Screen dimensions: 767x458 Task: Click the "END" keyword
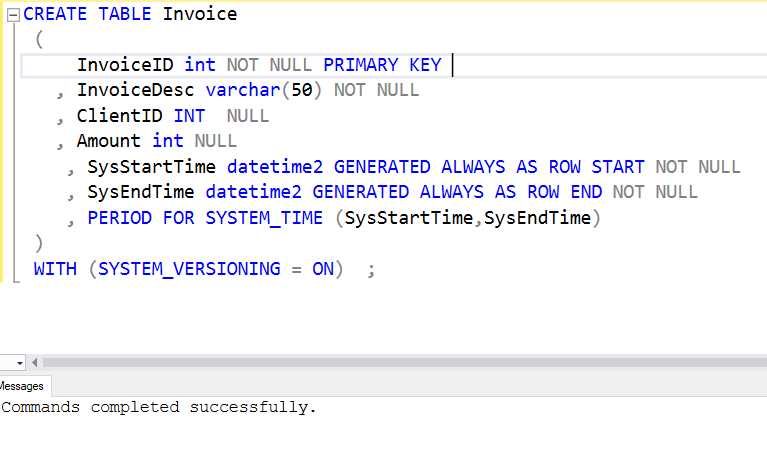(x=586, y=192)
